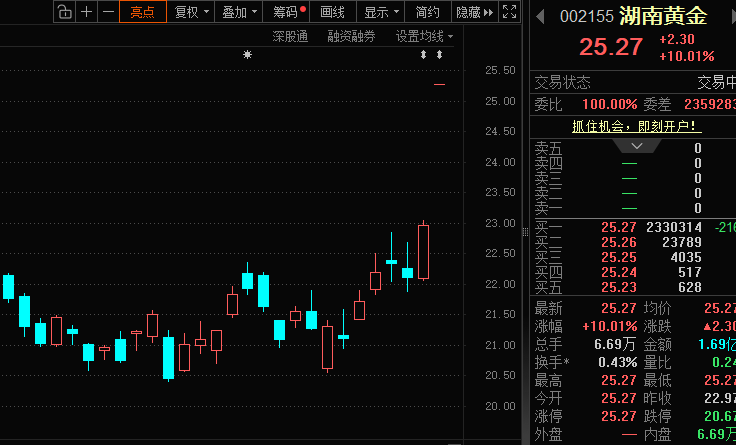The image size is (736, 445).
Task: Click the 融资融券 label
Action: click(x=351, y=36)
